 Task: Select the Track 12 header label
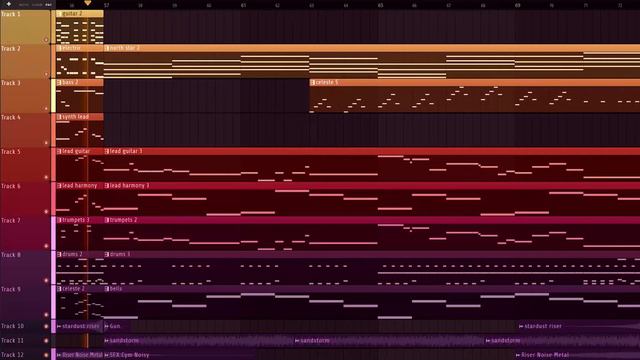pyautogui.click(x=12, y=355)
